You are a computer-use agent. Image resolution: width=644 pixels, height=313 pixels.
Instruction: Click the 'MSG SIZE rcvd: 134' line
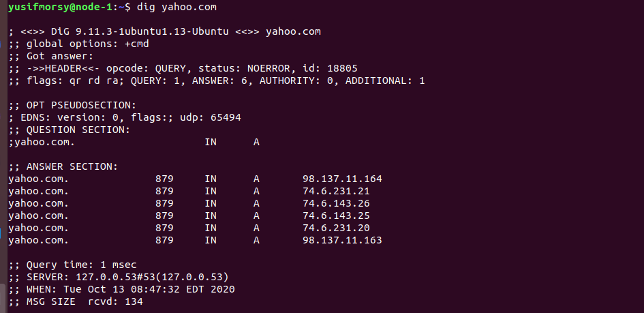coord(76,302)
